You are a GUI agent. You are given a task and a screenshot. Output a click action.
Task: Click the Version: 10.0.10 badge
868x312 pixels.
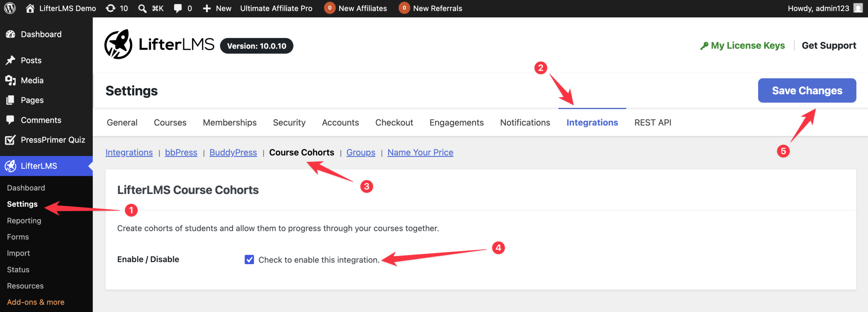[x=257, y=46]
